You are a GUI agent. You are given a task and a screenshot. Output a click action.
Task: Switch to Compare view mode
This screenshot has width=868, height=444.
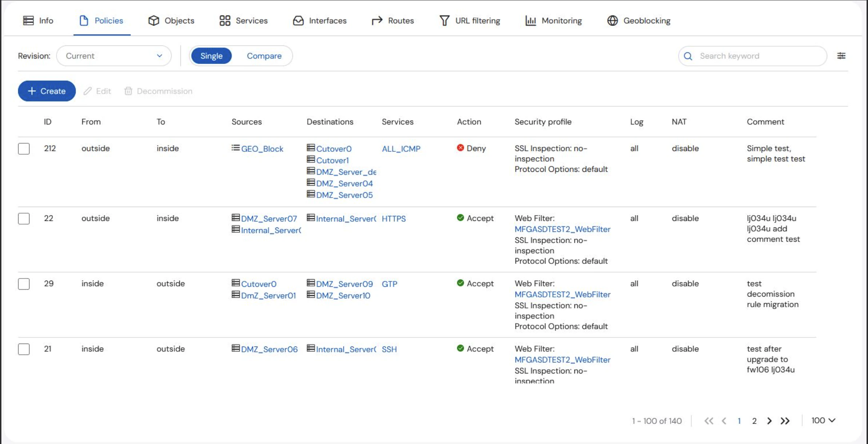tap(264, 56)
